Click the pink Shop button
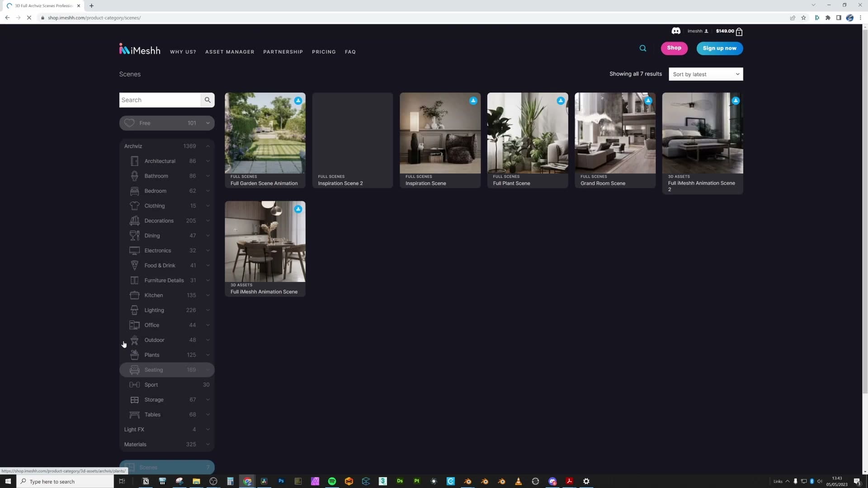The image size is (868, 488). 674,48
